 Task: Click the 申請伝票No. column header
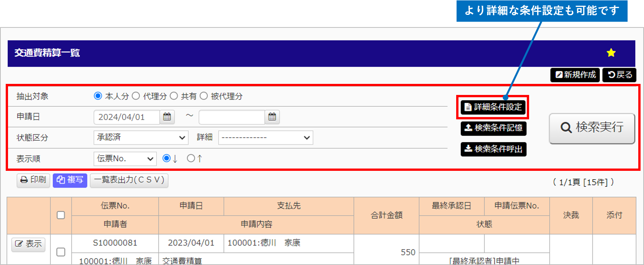[x=517, y=206]
